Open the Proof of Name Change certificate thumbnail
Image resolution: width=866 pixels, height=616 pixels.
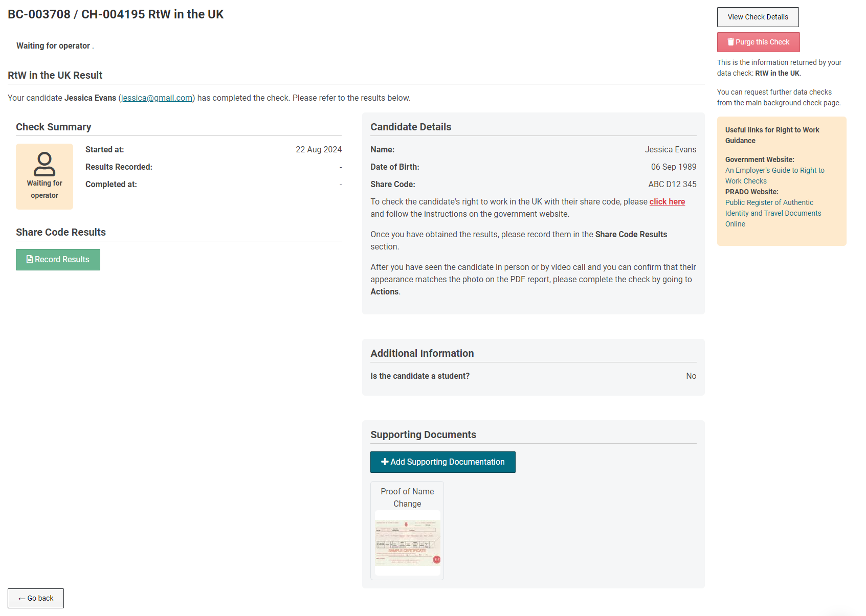[407, 542]
